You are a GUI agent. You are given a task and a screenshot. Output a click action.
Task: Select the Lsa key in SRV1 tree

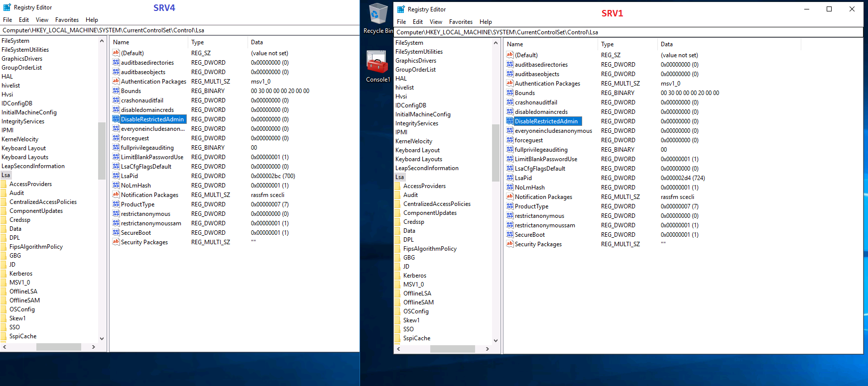(400, 177)
